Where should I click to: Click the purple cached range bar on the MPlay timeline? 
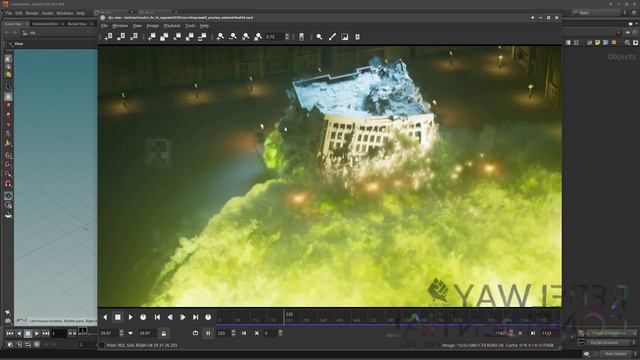[388, 325]
